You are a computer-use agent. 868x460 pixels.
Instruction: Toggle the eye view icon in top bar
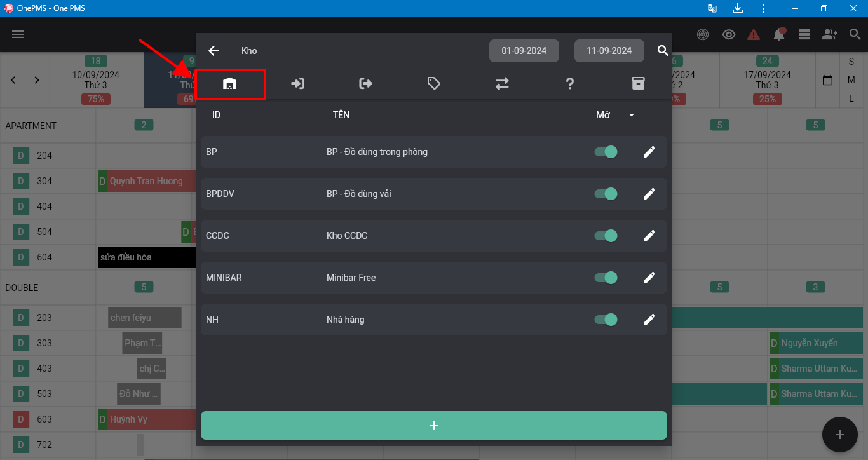(729, 34)
